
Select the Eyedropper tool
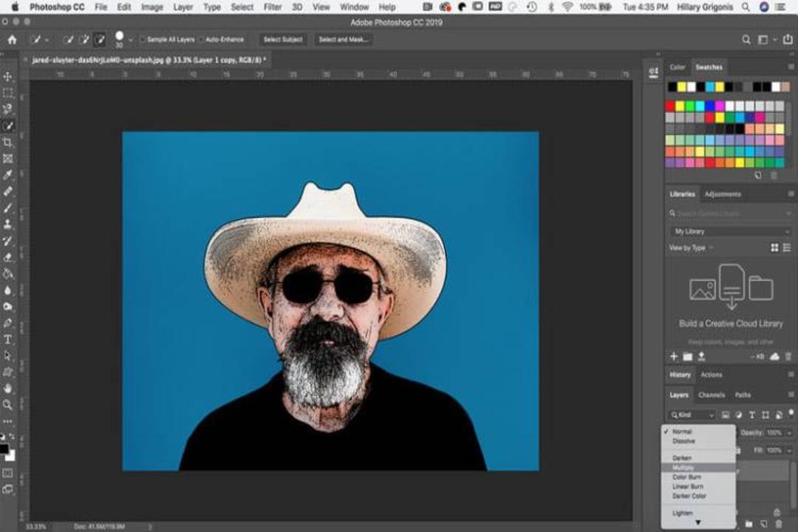coord(7,175)
